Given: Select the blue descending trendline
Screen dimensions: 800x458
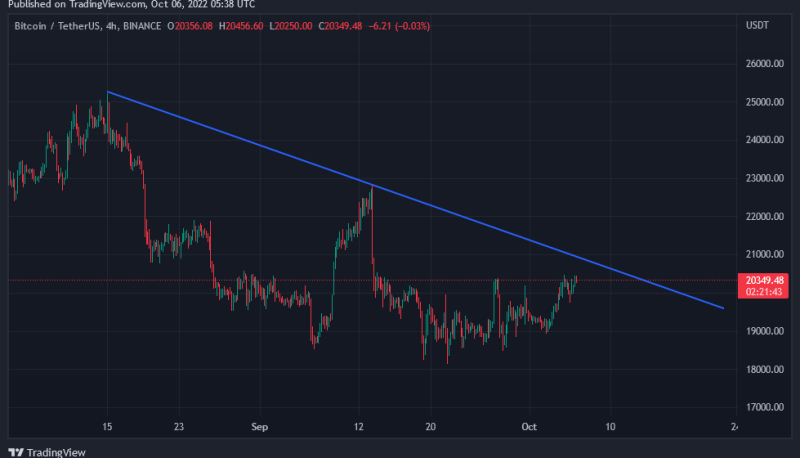Looking at the screenshot, I should (x=415, y=200).
